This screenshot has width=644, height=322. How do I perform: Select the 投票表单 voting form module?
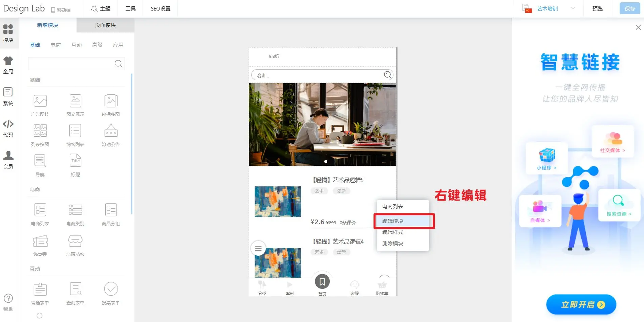111,290
